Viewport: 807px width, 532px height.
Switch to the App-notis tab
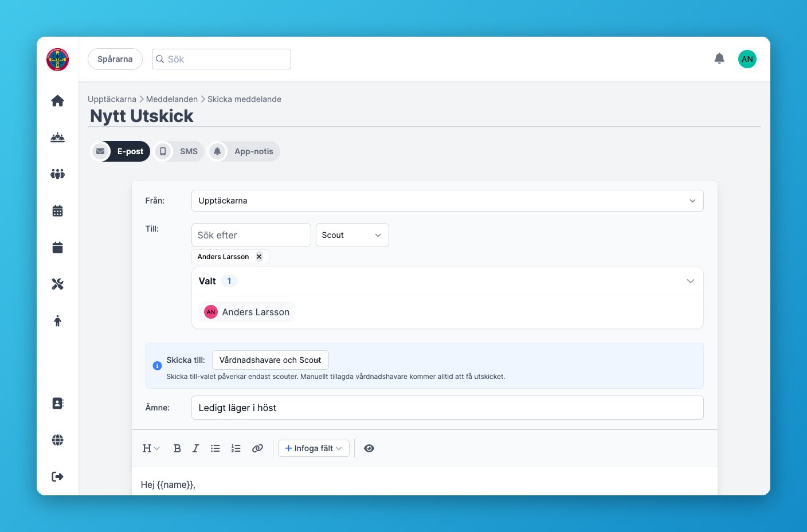click(x=244, y=151)
